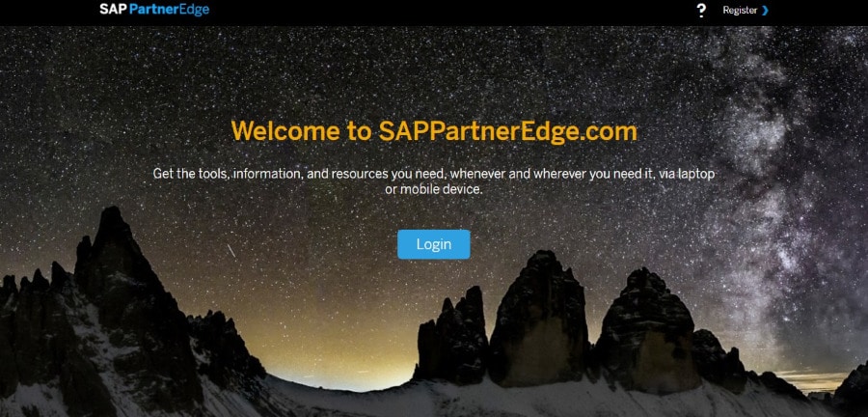Click the SAP PartnerEdge logo
The width and height of the screenshot is (868, 417).
click(x=154, y=10)
